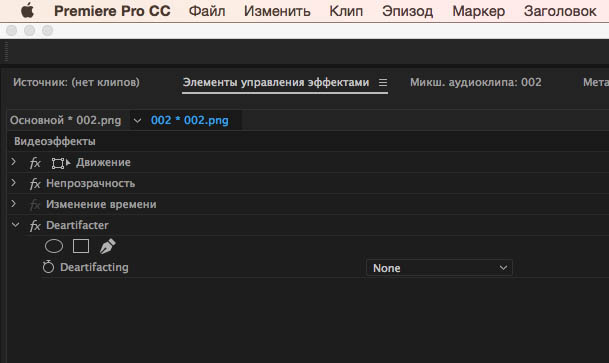Screen dimensions: 609x363
Task: Click the Движение transform box icon
Action: click(x=61, y=163)
